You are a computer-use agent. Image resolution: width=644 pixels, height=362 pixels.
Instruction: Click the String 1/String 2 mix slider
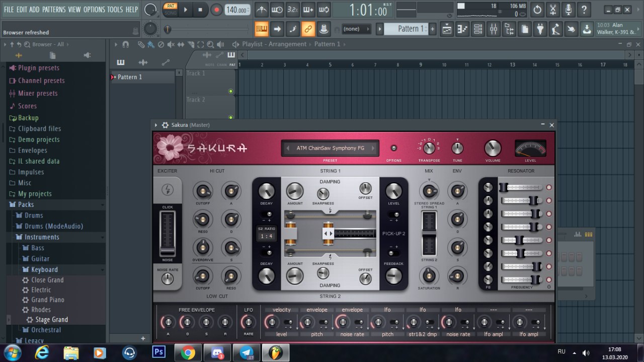pyautogui.click(x=429, y=234)
